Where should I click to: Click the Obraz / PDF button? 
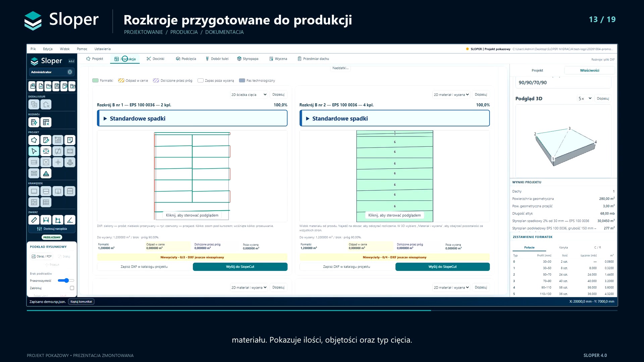42,256
